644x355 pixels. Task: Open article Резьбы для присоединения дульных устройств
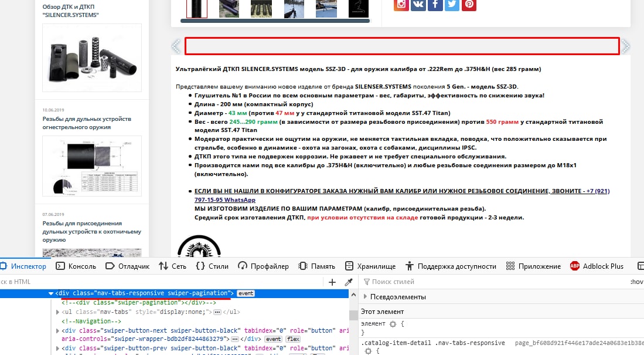pyautogui.click(x=91, y=231)
